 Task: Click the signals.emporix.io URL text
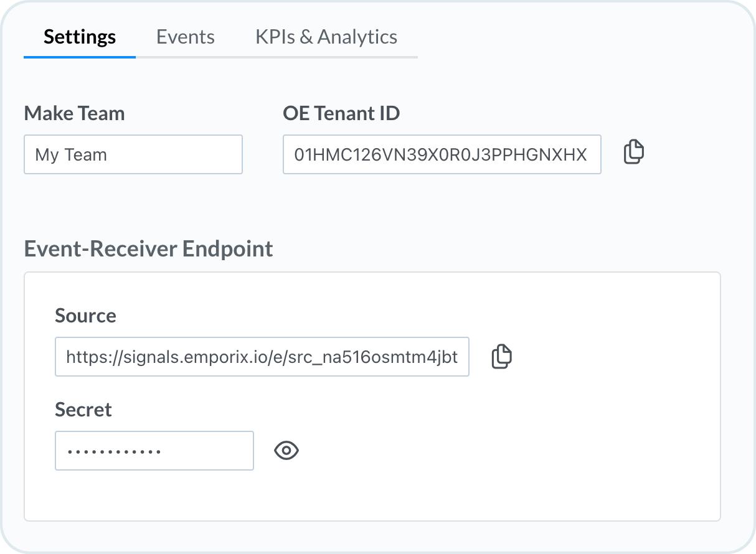[x=262, y=357]
